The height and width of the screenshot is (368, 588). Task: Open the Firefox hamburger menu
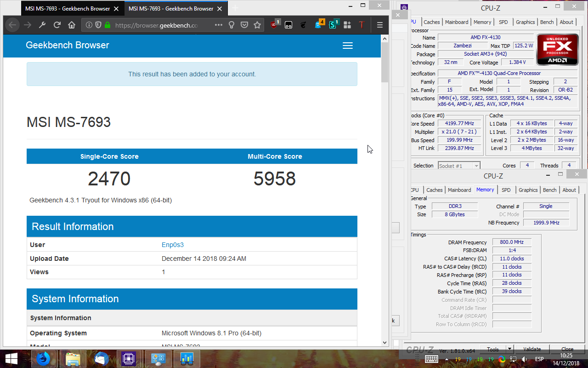pyautogui.click(x=379, y=25)
